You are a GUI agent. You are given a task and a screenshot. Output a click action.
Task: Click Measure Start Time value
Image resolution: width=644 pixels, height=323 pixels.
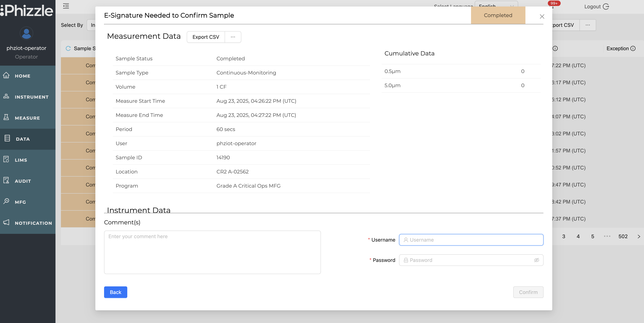[x=256, y=101]
